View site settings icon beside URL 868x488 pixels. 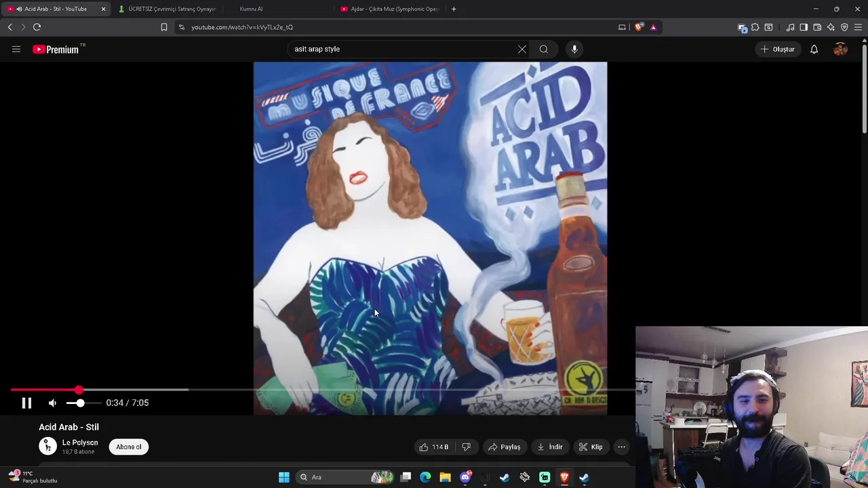click(181, 27)
